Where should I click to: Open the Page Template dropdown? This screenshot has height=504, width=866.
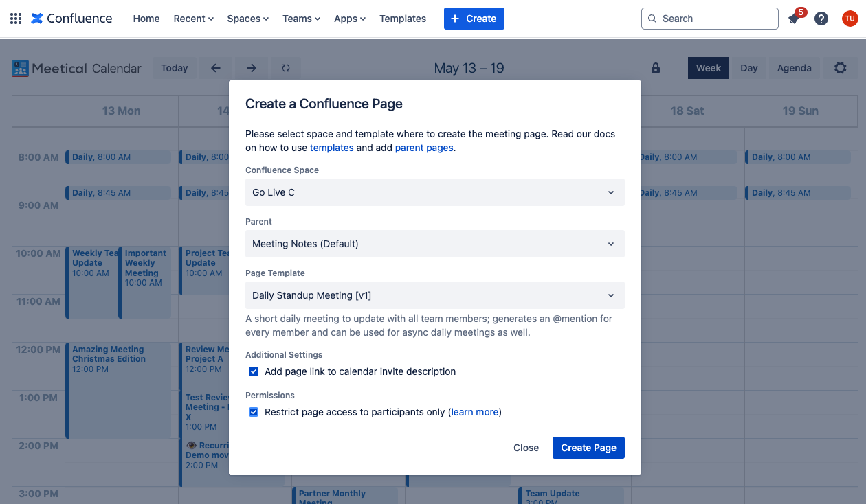434,295
